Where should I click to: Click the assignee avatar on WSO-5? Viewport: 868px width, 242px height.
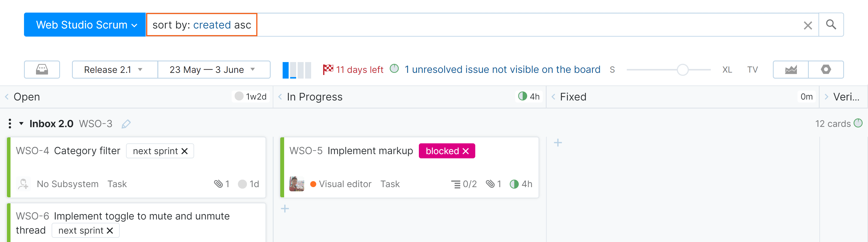(x=296, y=184)
